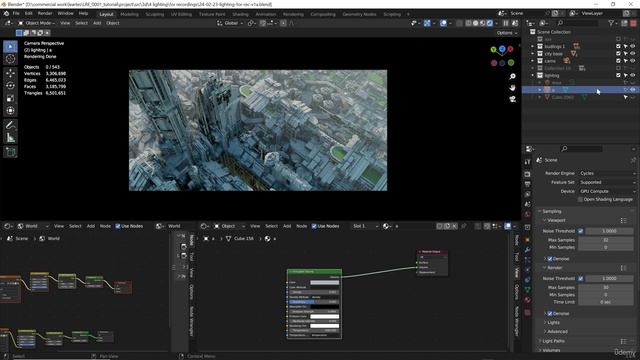
Task: Collapse the lighting collection
Action: [532, 76]
